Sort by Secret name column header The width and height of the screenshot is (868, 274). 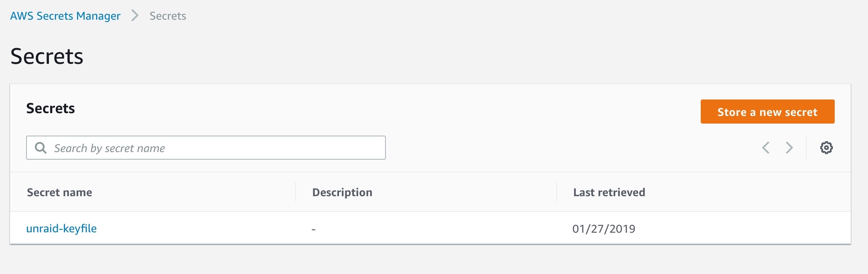point(59,193)
